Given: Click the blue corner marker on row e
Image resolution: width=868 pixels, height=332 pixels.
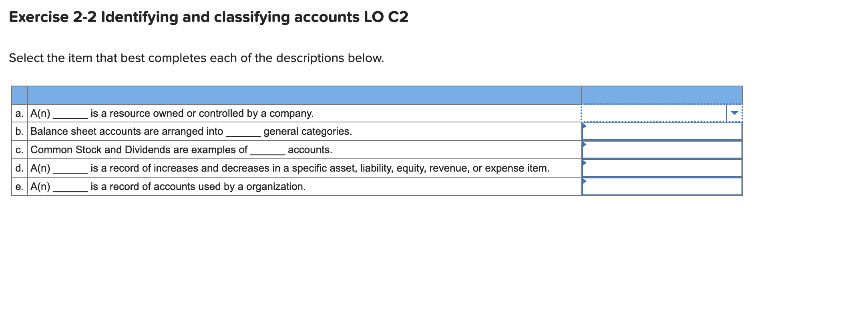Looking at the screenshot, I should pos(585,181).
